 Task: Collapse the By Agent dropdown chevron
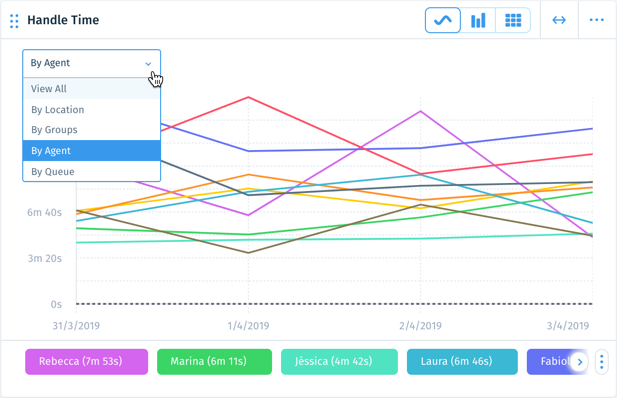pyautogui.click(x=148, y=63)
